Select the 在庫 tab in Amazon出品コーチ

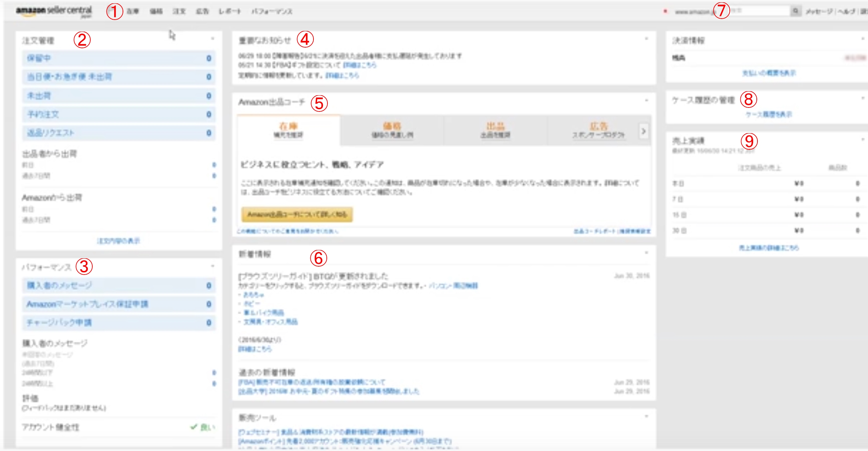coord(288,130)
